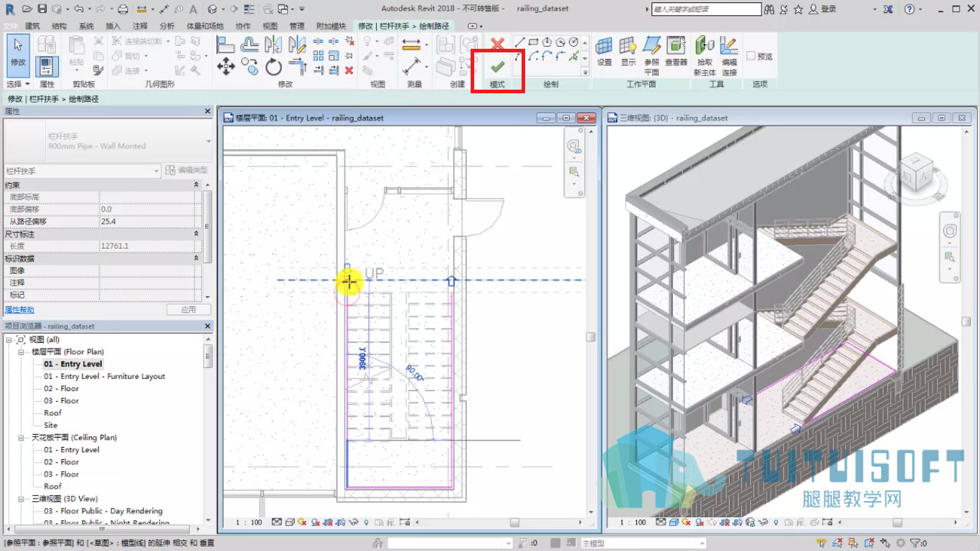Click Edit Joins (编辑连接) tool

point(729,56)
